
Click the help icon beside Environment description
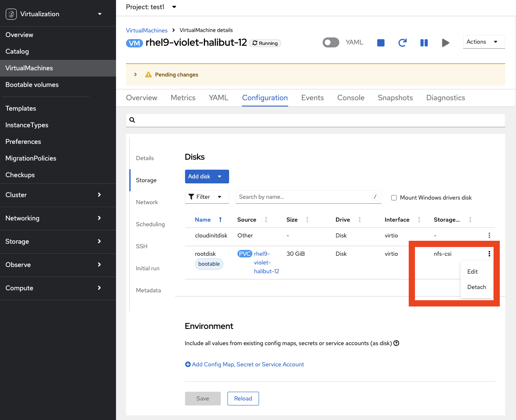tap(396, 343)
